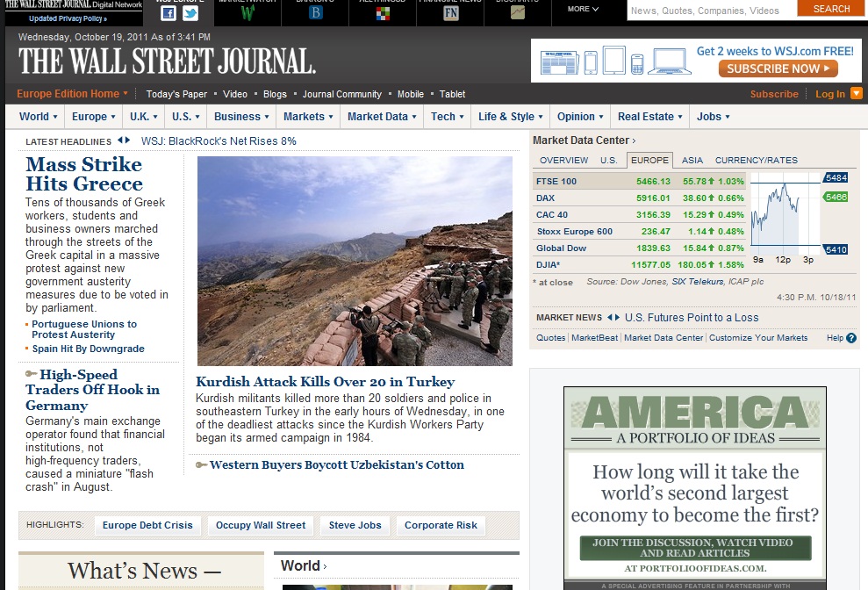
Task: Click the blue Help question mark icon
Action: coord(851,338)
